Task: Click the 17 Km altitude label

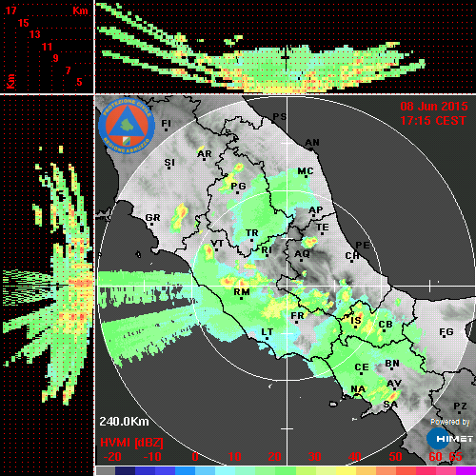Action: 10,10
